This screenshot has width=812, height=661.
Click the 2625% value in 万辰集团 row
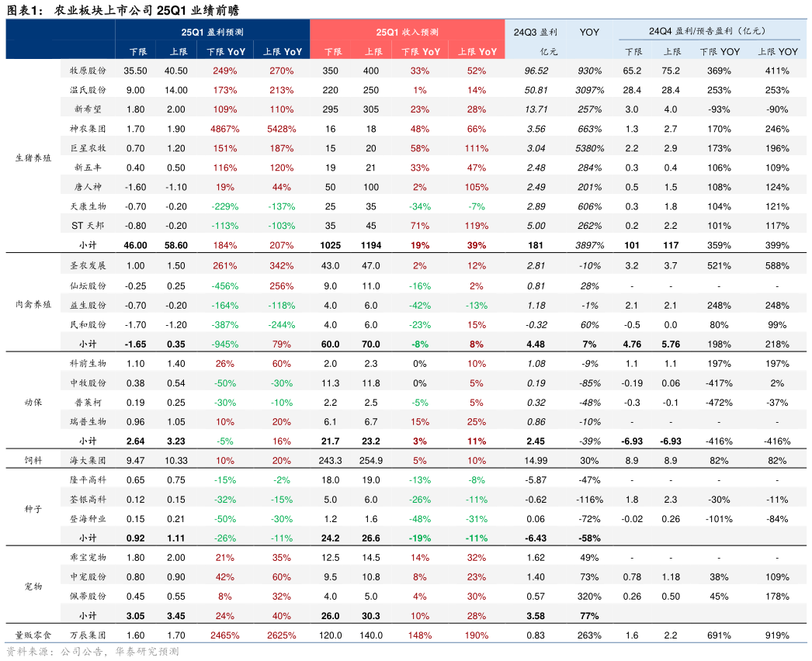click(x=282, y=635)
